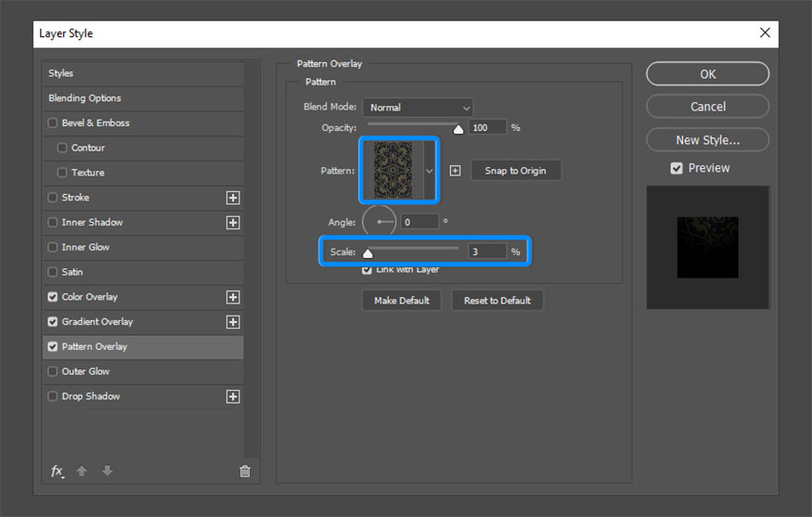Select the Color Overlay row label

(x=90, y=297)
